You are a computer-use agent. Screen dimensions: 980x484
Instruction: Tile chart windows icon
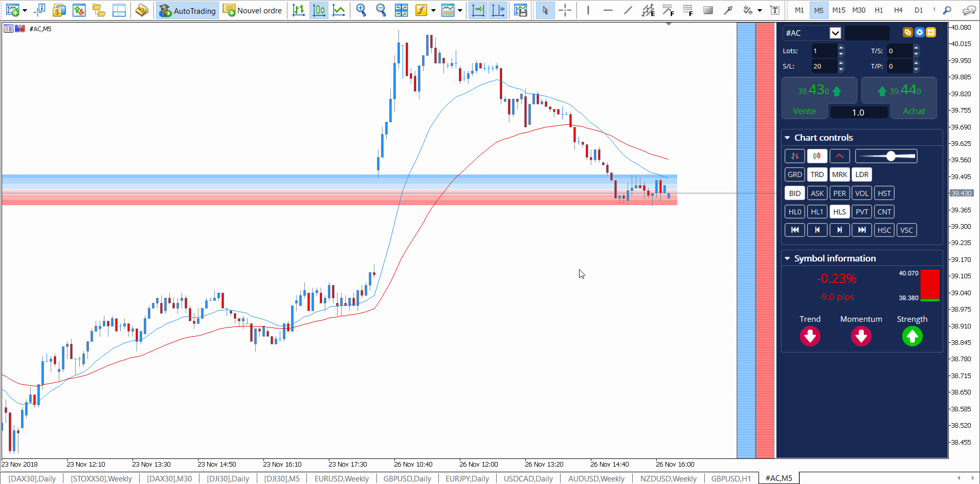402,10
